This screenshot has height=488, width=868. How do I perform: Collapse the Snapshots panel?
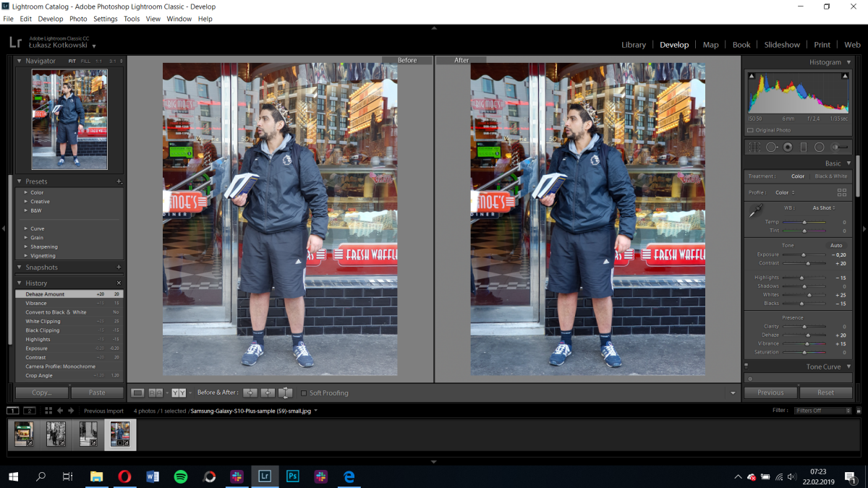click(x=20, y=267)
